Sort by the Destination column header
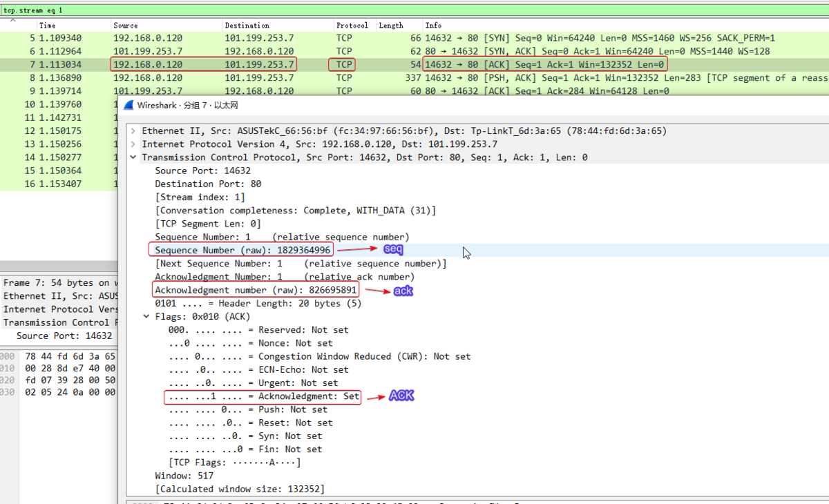The image size is (829, 504). (247, 25)
